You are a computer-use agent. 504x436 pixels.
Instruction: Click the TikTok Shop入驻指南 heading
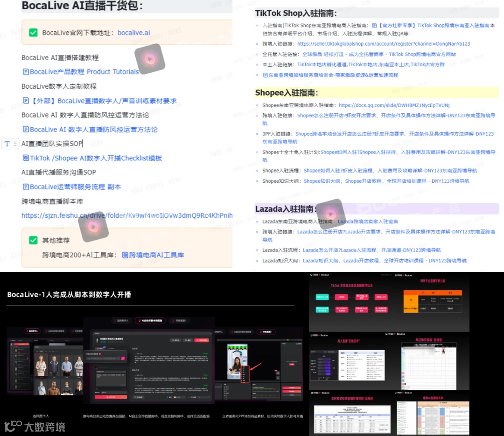point(296,13)
